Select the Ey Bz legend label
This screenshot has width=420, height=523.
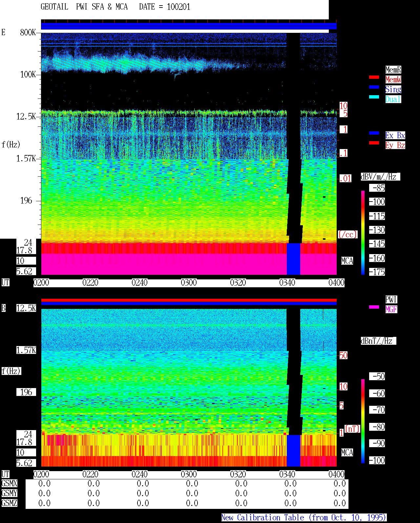click(x=395, y=145)
